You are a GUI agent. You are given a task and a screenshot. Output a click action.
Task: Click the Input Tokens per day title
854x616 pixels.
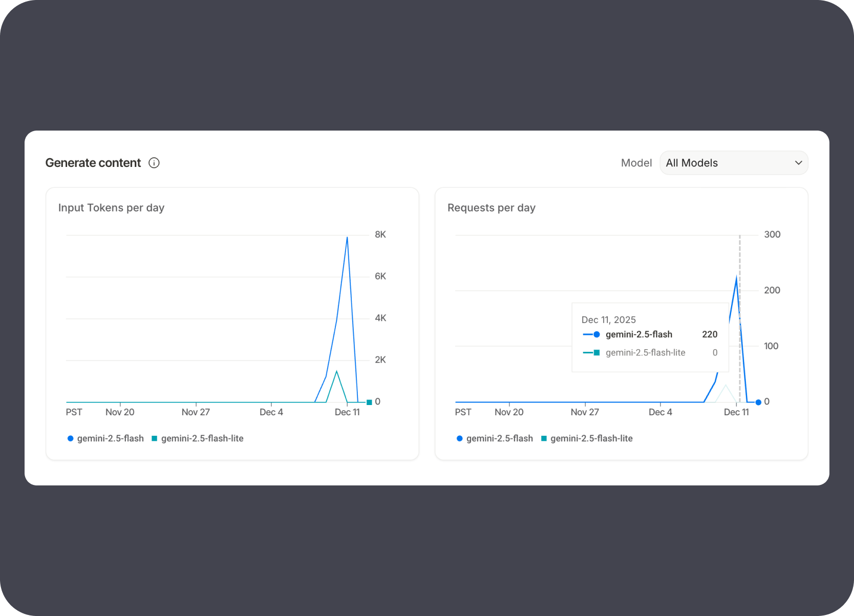[111, 207]
